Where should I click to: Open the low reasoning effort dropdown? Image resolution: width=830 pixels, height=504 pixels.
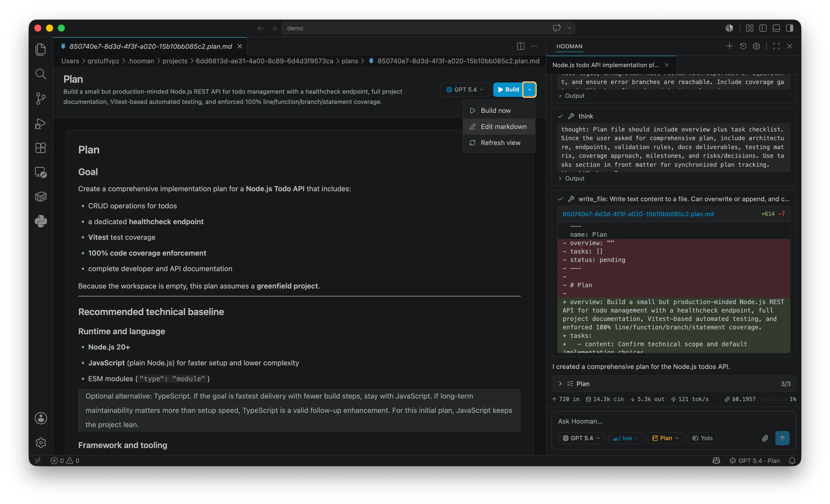point(626,438)
